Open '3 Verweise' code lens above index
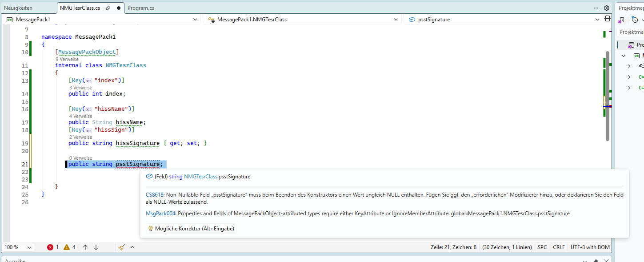The image size is (644, 262). pos(80,88)
